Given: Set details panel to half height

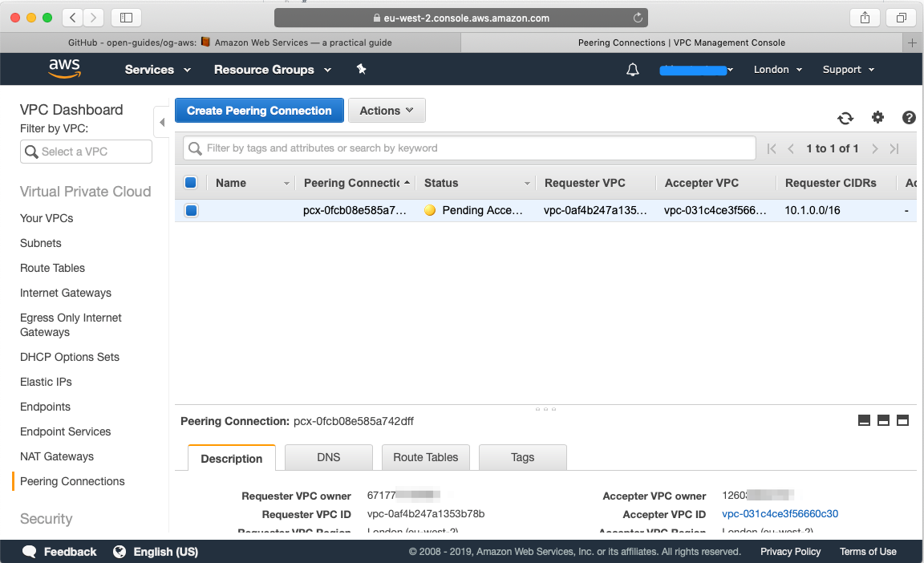Looking at the screenshot, I should pos(883,420).
